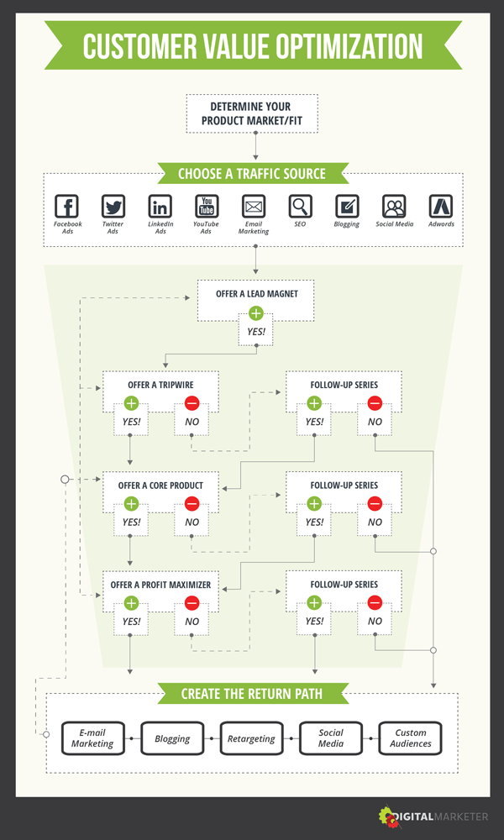Select the Twitter Ads bird icon
This screenshot has height=840, width=504.
(x=113, y=207)
